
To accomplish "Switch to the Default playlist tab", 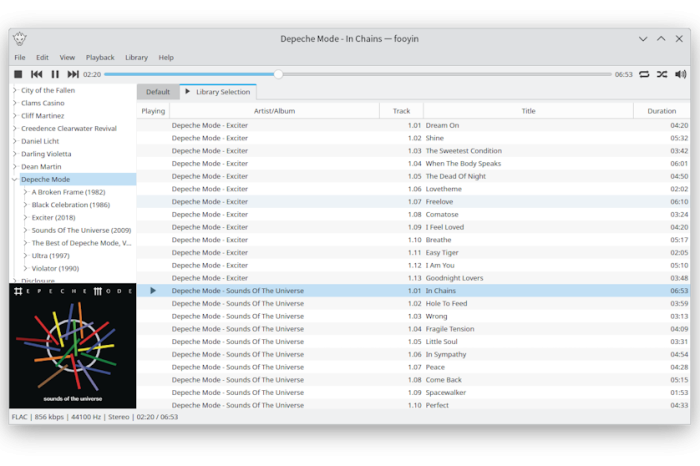I will [158, 92].
